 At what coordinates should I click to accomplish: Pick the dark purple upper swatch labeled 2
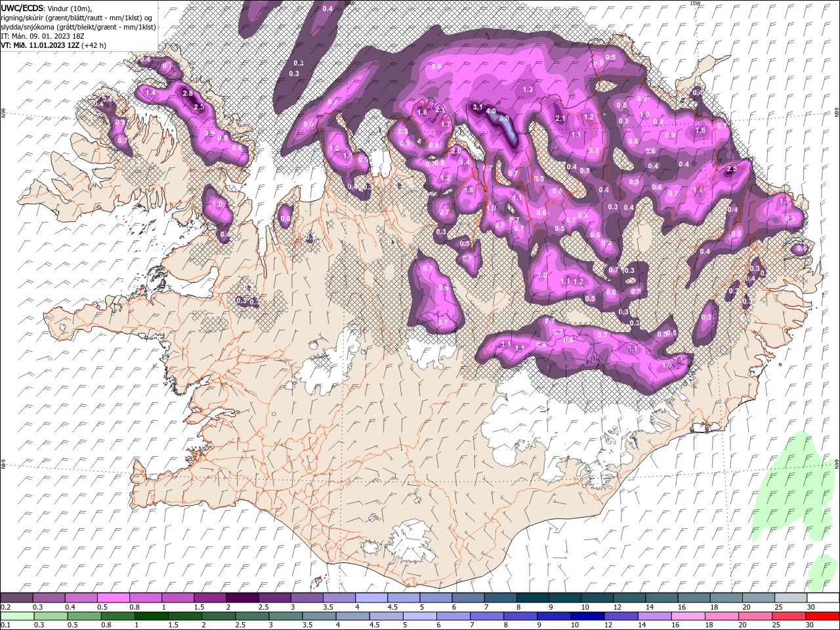click(x=241, y=598)
